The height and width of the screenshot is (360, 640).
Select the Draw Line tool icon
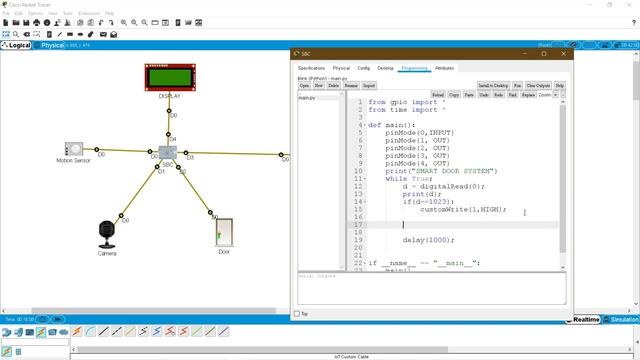point(60,35)
